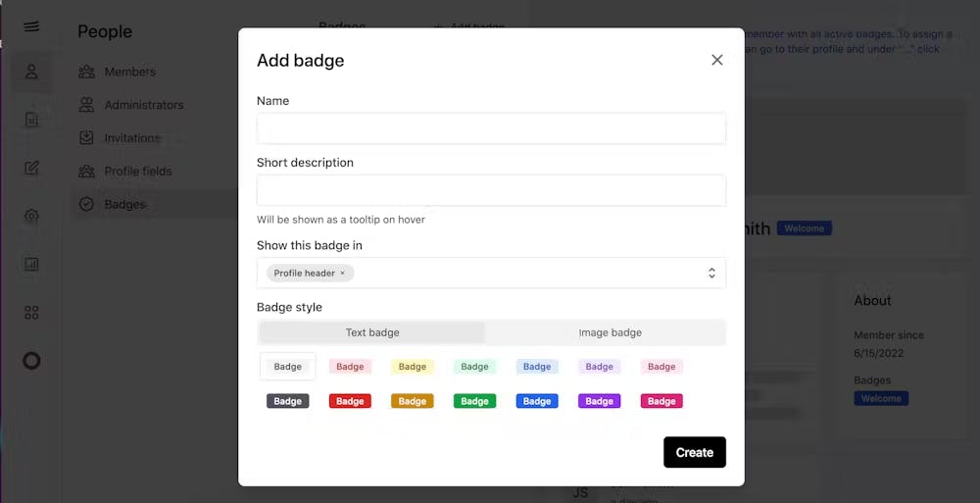The height and width of the screenshot is (503, 980).
Task: Open the Show this badge in dropdown
Action: (x=491, y=273)
